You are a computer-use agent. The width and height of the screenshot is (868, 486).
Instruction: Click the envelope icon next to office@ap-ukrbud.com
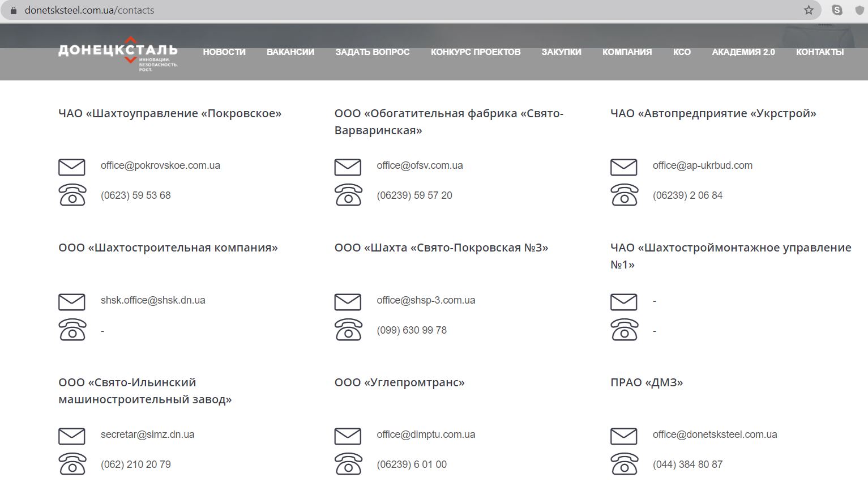click(624, 167)
